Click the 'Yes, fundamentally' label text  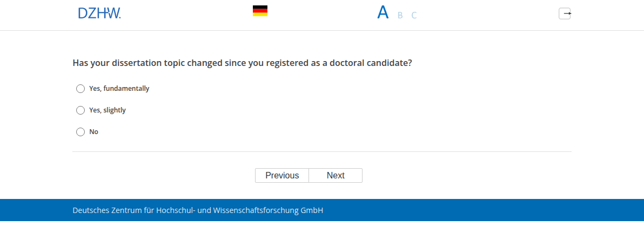point(119,88)
